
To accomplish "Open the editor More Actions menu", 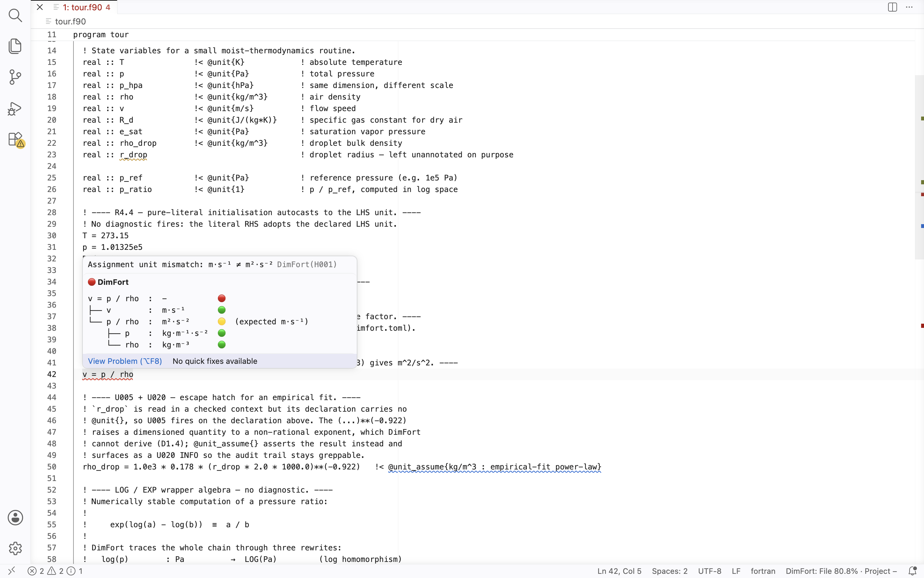I will point(909,7).
